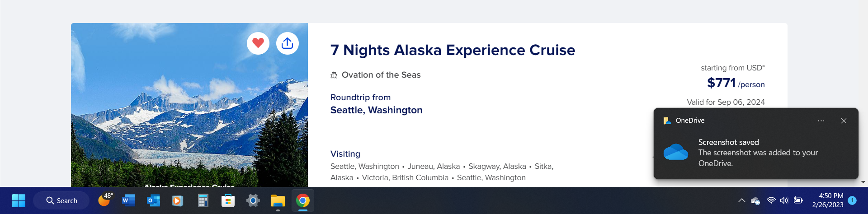Image resolution: width=868 pixels, height=214 pixels.
Task: Share this Alaska cruise listing
Action: pos(288,43)
